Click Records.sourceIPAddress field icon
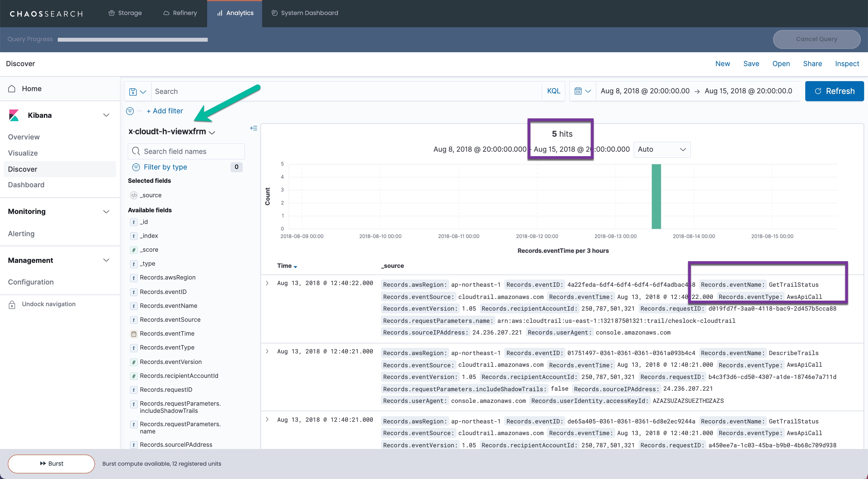This screenshot has height=479, width=868. 134,445
